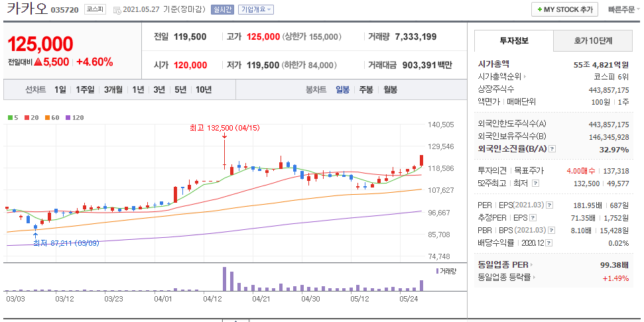
Task: Click the 거래량 legend marker in volume chart
Action: pyautogui.click(x=437, y=271)
